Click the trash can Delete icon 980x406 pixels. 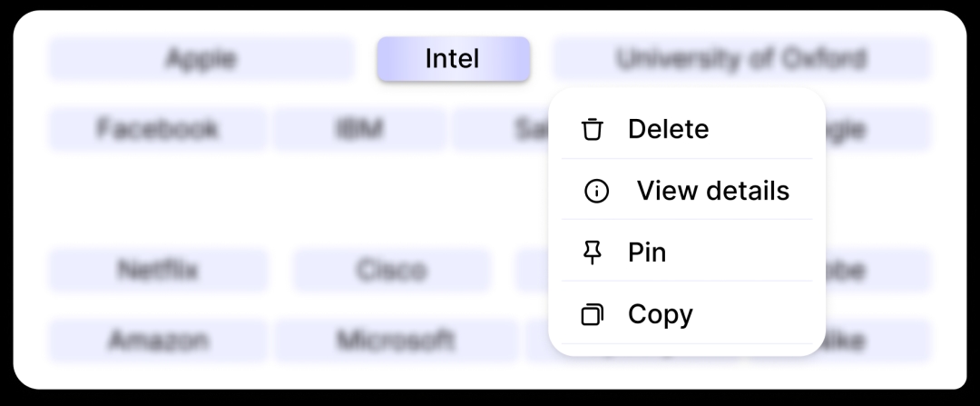(x=593, y=129)
